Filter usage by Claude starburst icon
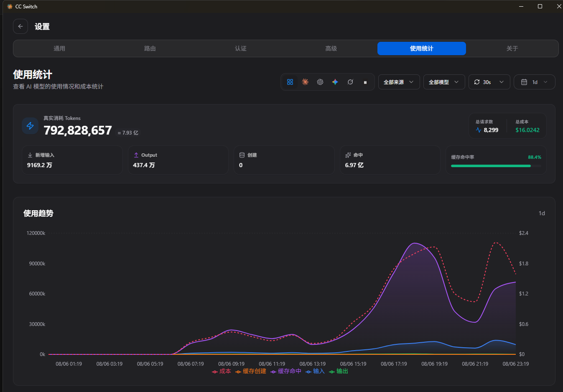The height and width of the screenshot is (392, 563). click(x=305, y=82)
